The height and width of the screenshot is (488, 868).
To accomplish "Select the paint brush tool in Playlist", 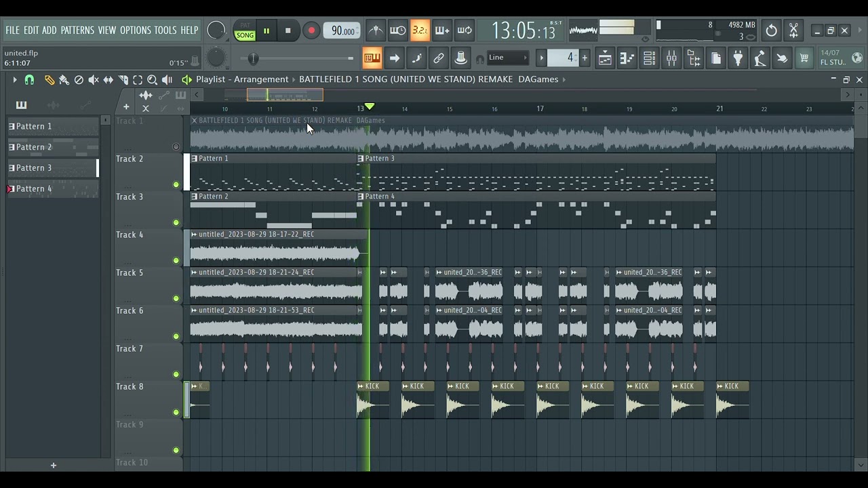I will coord(64,80).
